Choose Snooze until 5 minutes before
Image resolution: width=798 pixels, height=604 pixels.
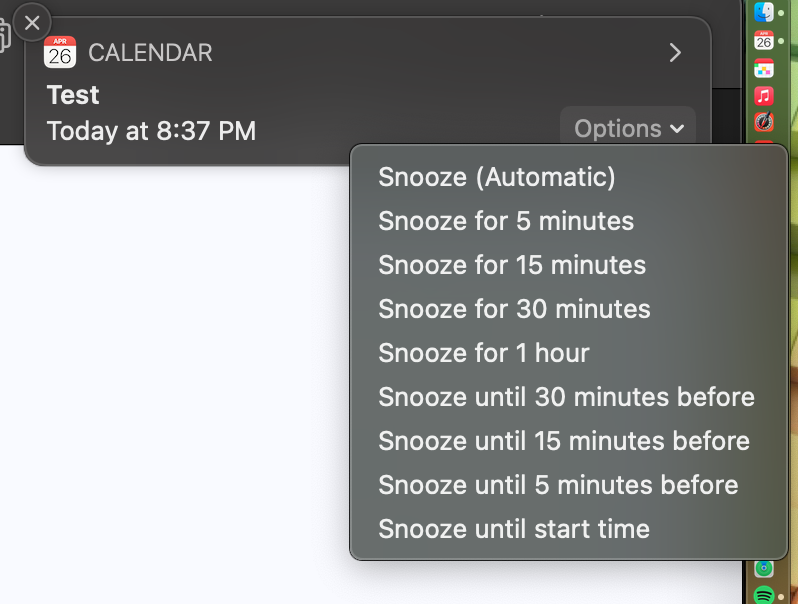[558, 485]
